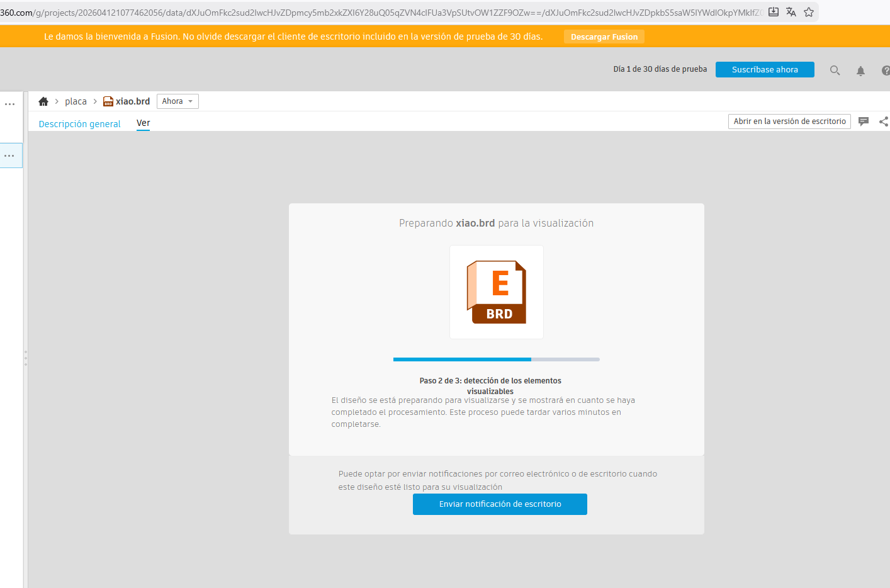This screenshot has height=588, width=890.
Task: Open the comments speech bubble icon
Action: (864, 122)
